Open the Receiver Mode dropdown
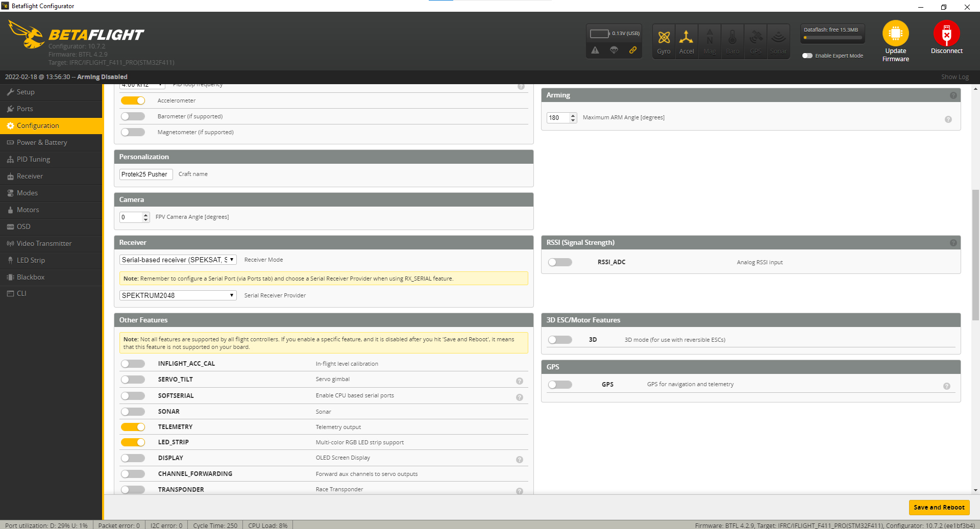 (177, 260)
